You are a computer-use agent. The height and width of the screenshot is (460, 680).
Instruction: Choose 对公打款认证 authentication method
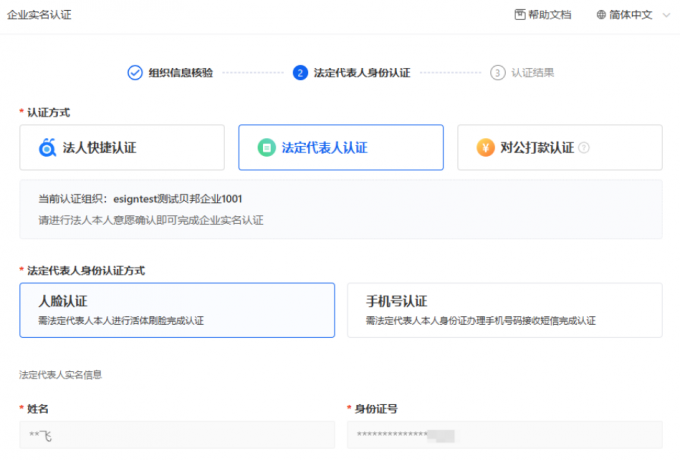pos(560,147)
